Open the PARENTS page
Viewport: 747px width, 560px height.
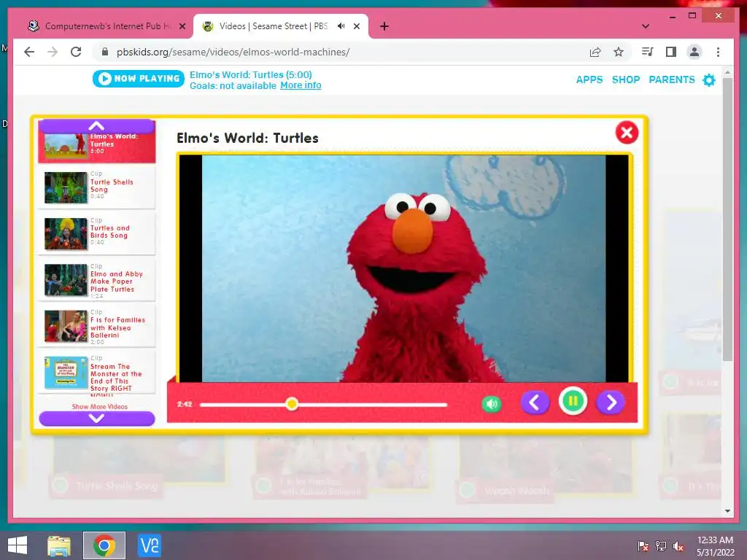672,79
